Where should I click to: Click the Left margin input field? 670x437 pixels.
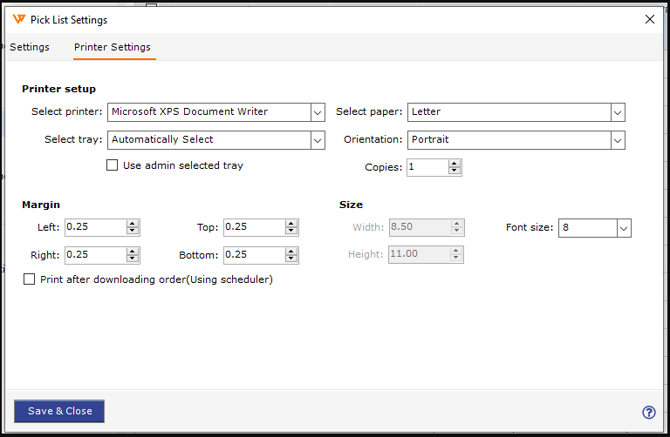click(x=95, y=228)
